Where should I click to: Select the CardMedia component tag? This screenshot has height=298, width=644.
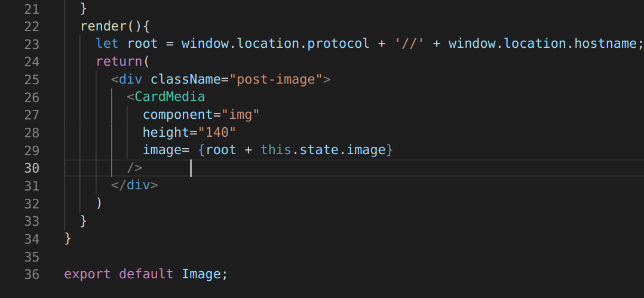[169, 97]
